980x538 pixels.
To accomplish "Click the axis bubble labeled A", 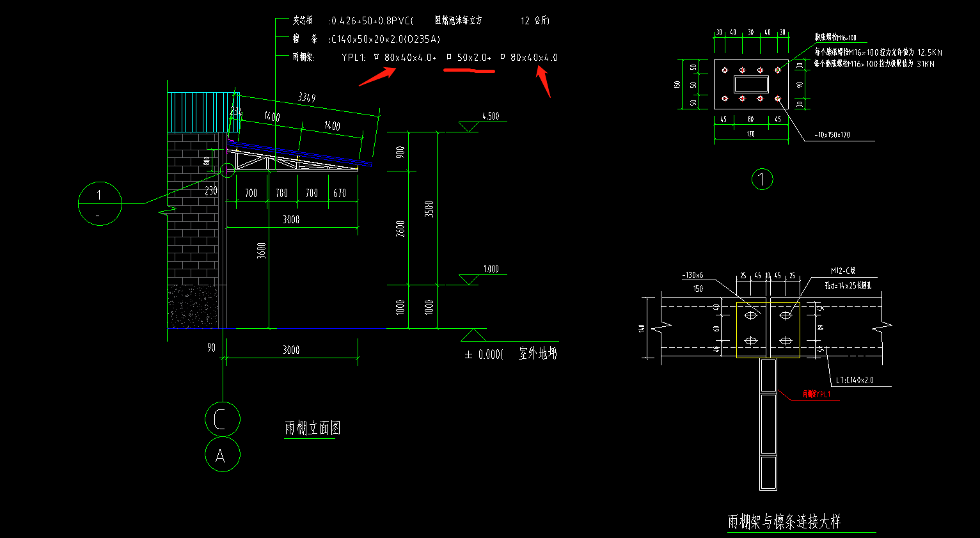I will coord(223,454).
